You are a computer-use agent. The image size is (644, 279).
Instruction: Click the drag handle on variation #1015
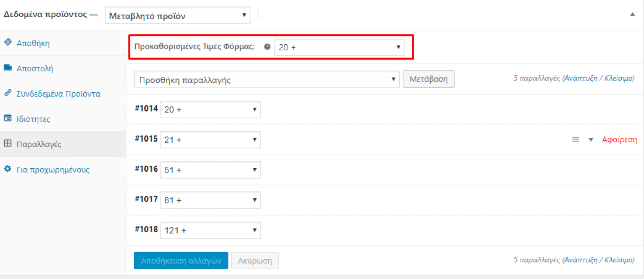(576, 139)
